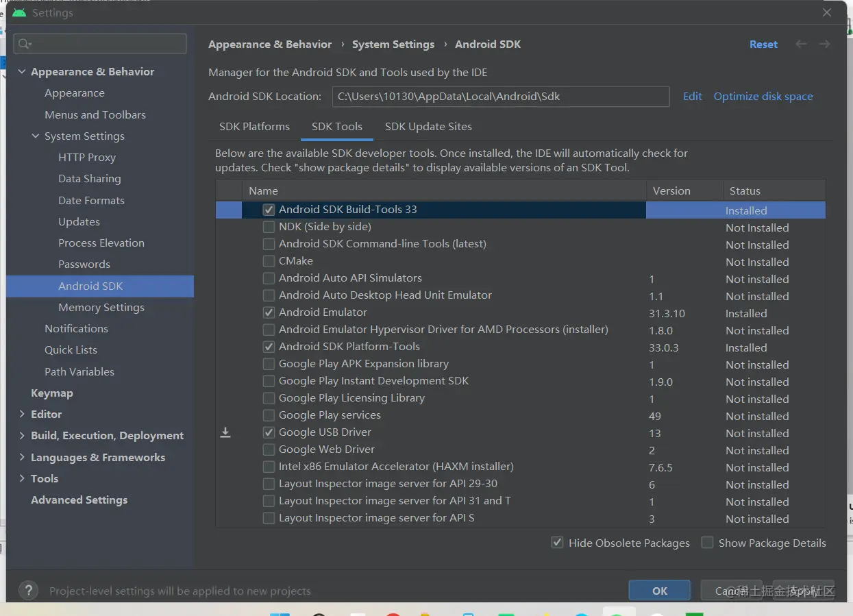Toggle Hide Obsolete Packages
The width and height of the screenshot is (853, 616).
pyautogui.click(x=558, y=543)
